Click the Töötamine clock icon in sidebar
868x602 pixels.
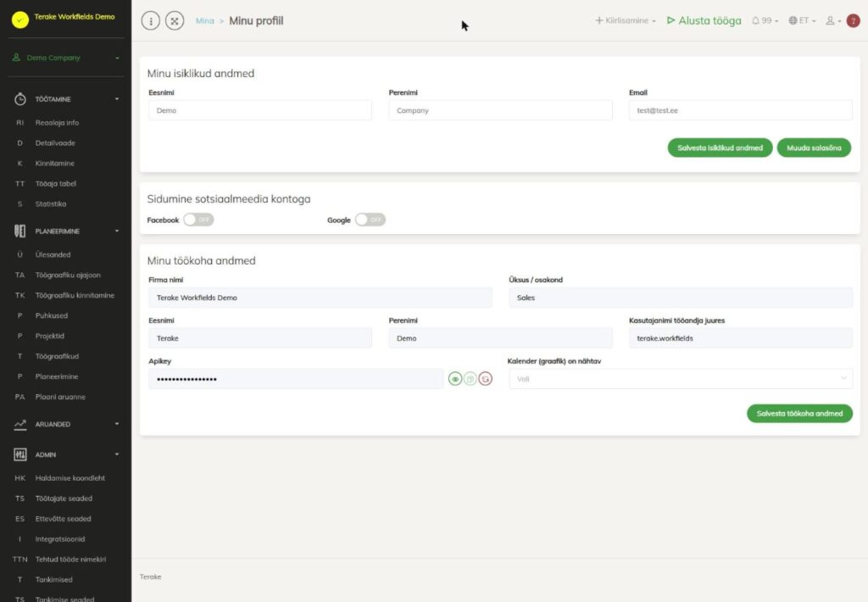20,99
